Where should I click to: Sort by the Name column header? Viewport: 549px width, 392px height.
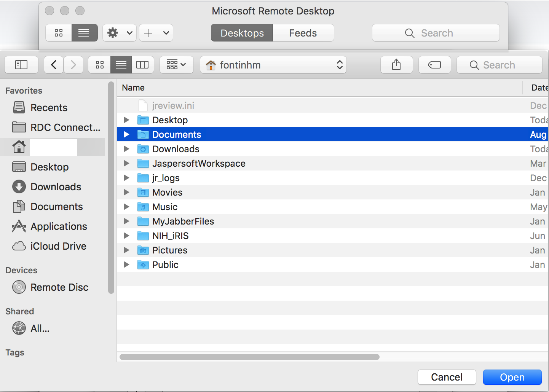(x=320, y=88)
